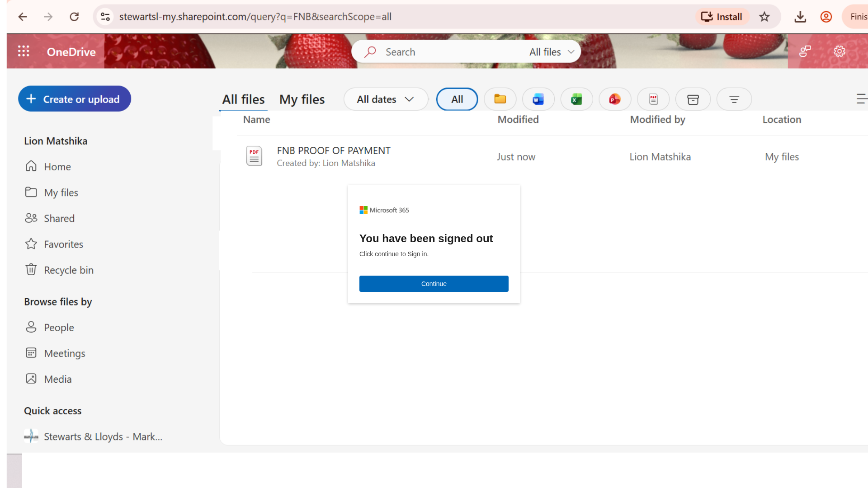This screenshot has height=488, width=868.
Task: Click the Continue button in sign-out dialog
Action: tap(434, 284)
